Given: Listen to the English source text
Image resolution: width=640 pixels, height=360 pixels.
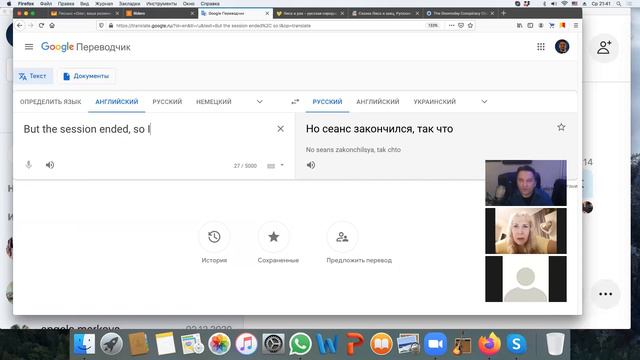Looking at the screenshot, I should coord(50,165).
